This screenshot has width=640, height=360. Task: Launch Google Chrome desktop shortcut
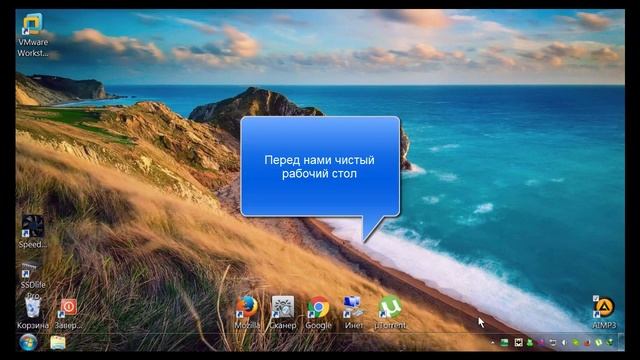(318, 313)
